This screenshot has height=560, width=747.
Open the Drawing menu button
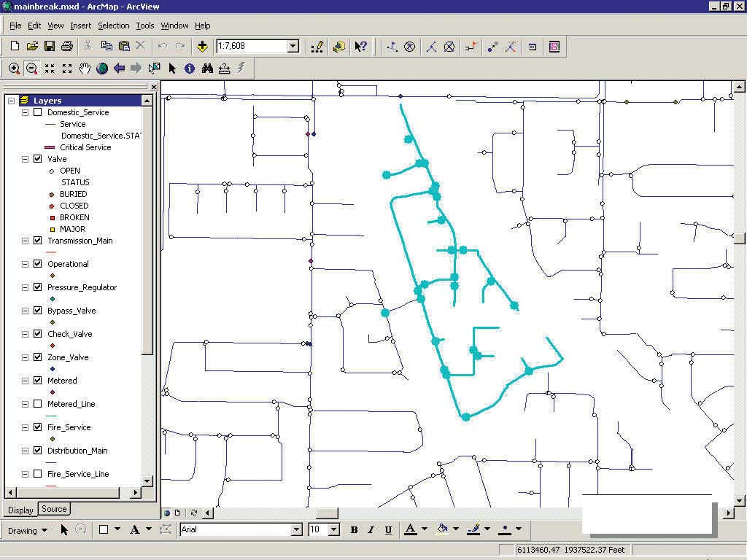(28, 530)
